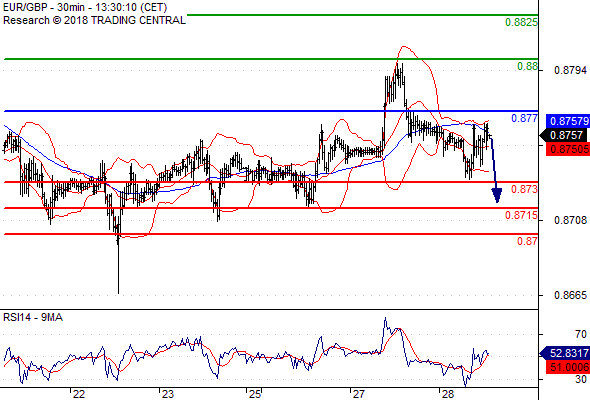Select the 0.8794 price axis value

(x=570, y=70)
